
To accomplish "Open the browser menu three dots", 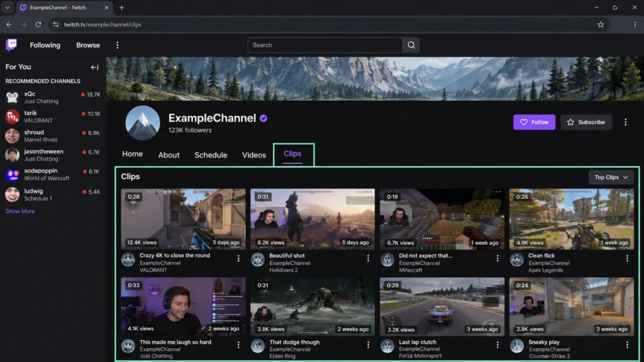I will (635, 25).
